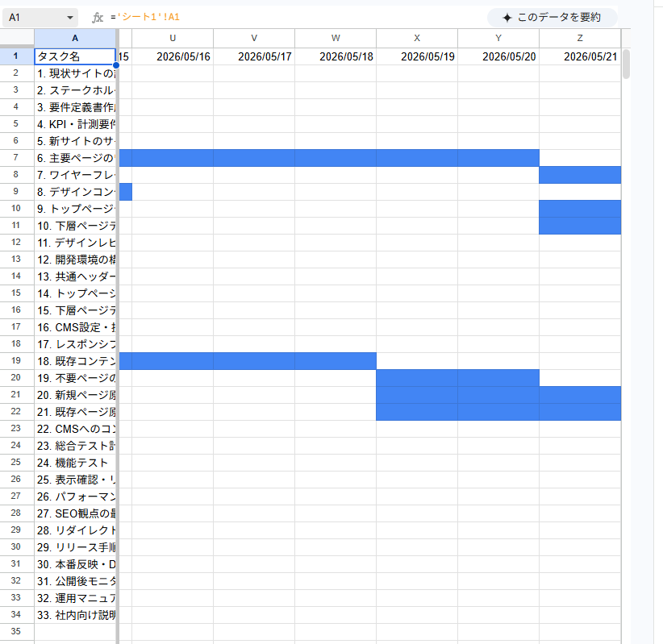Viewport: 663px width, 644px height.
Task: Select column V header
Action: coord(254,38)
